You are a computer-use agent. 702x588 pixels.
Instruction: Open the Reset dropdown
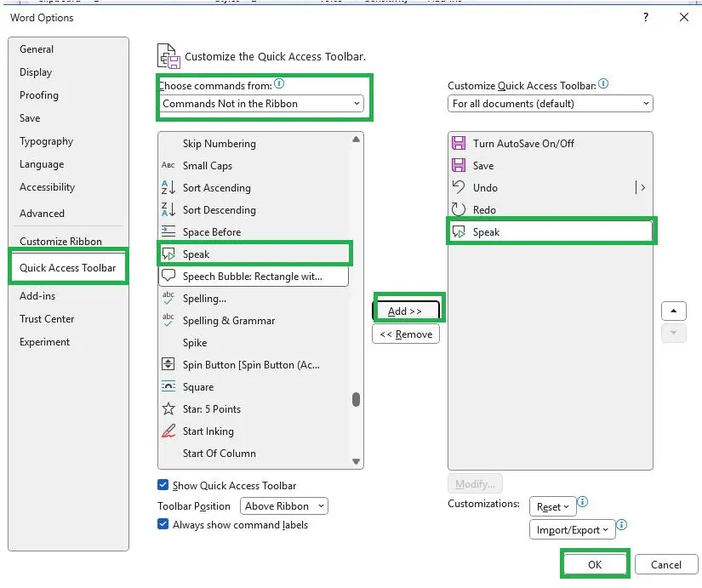(552, 506)
